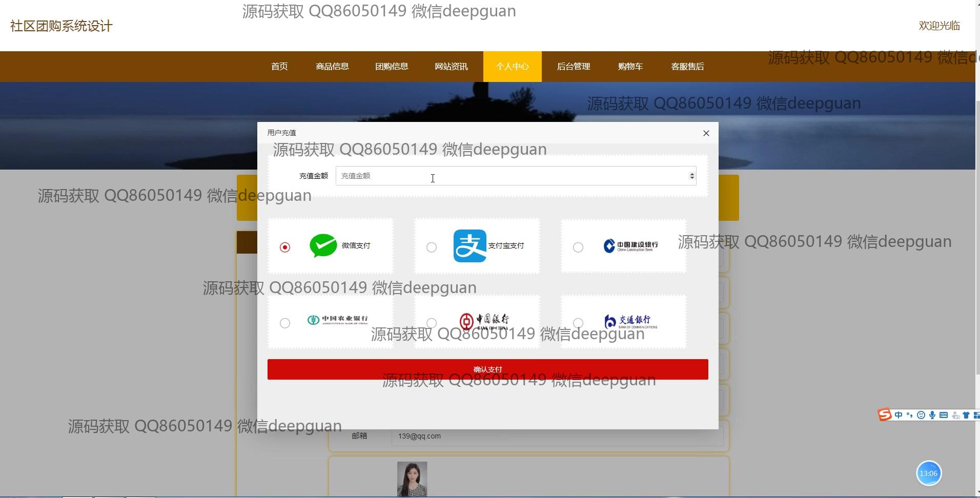This screenshot has width=980, height=498.
Task: Adjust the 充值金额 spinner arrows
Action: point(692,176)
